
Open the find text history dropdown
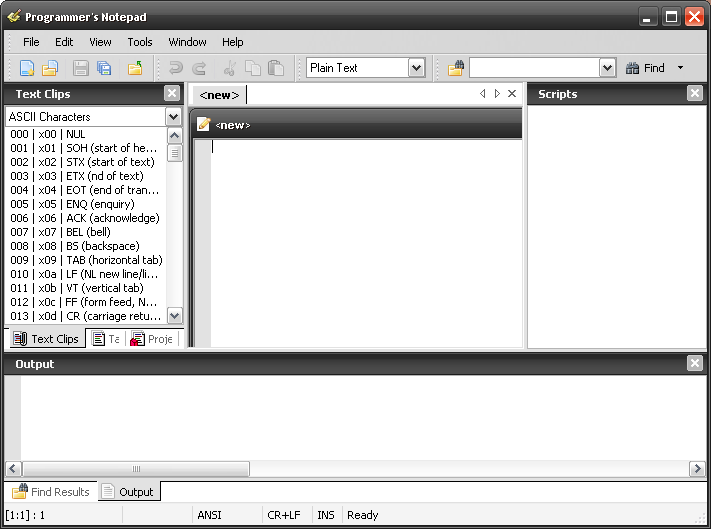pyautogui.click(x=607, y=68)
